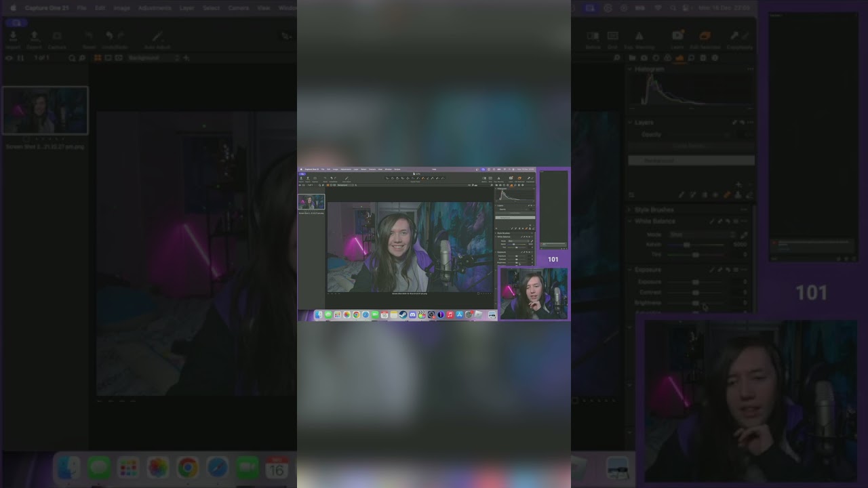868x488 pixels.
Task: Click Finder icon in dimmed backdrop dock
Action: [x=69, y=468]
